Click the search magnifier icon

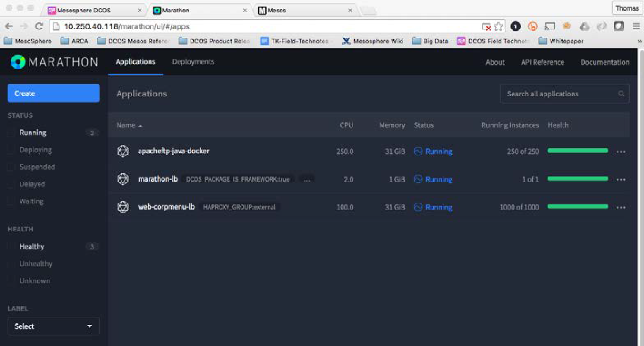621,94
